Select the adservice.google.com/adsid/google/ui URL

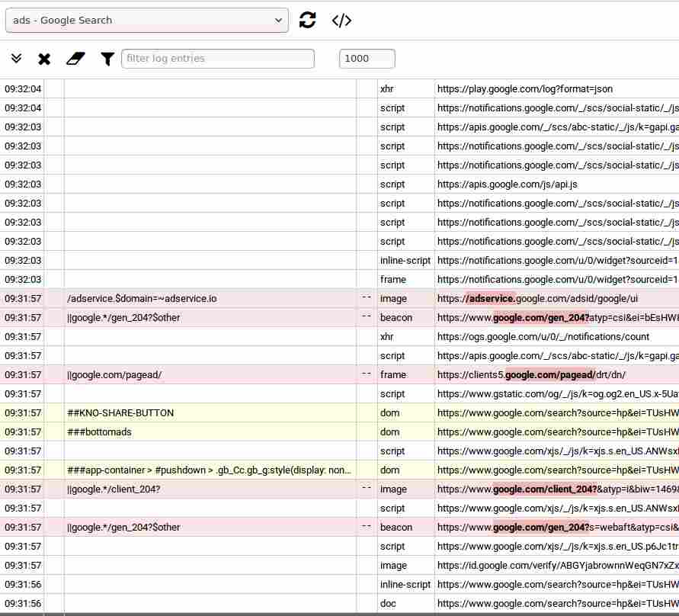537,298
